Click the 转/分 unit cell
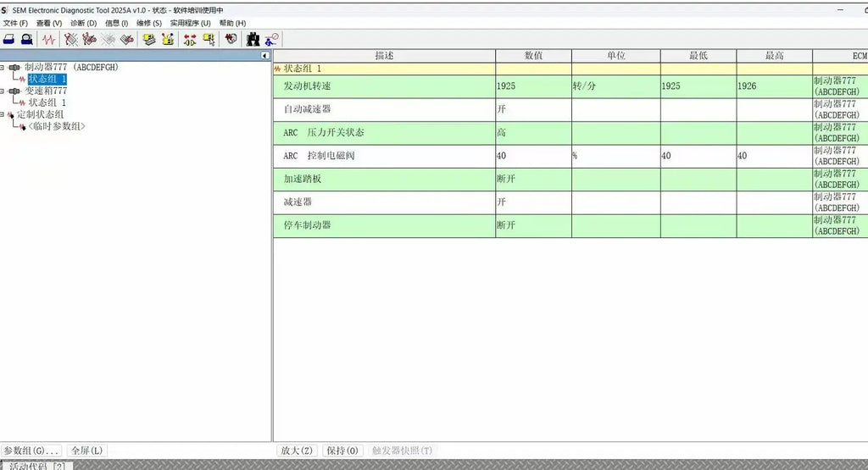The height and width of the screenshot is (470, 868). (616, 86)
